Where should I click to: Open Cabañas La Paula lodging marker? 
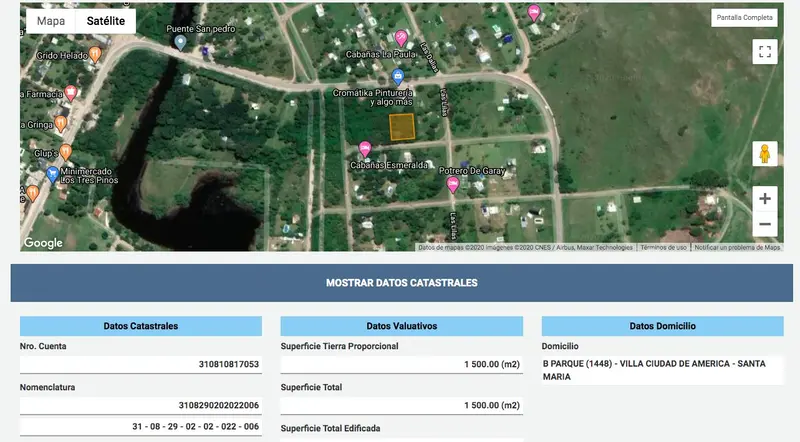(402, 37)
